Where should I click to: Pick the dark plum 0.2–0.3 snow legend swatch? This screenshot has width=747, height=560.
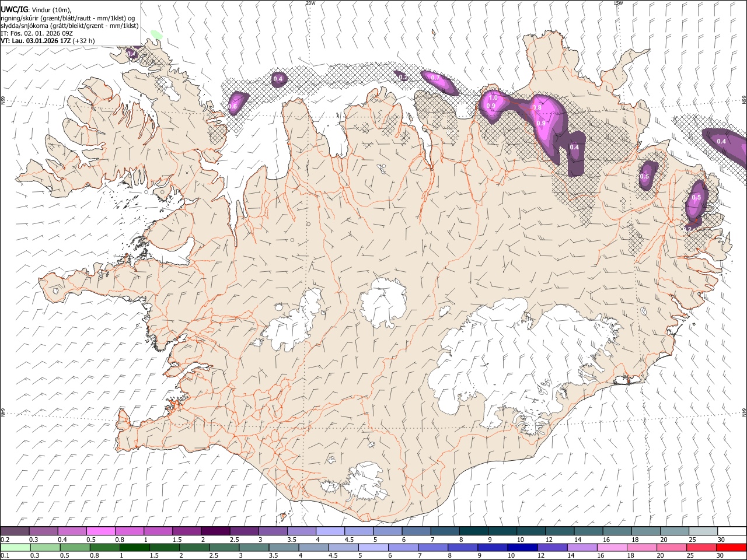(x=15, y=531)
